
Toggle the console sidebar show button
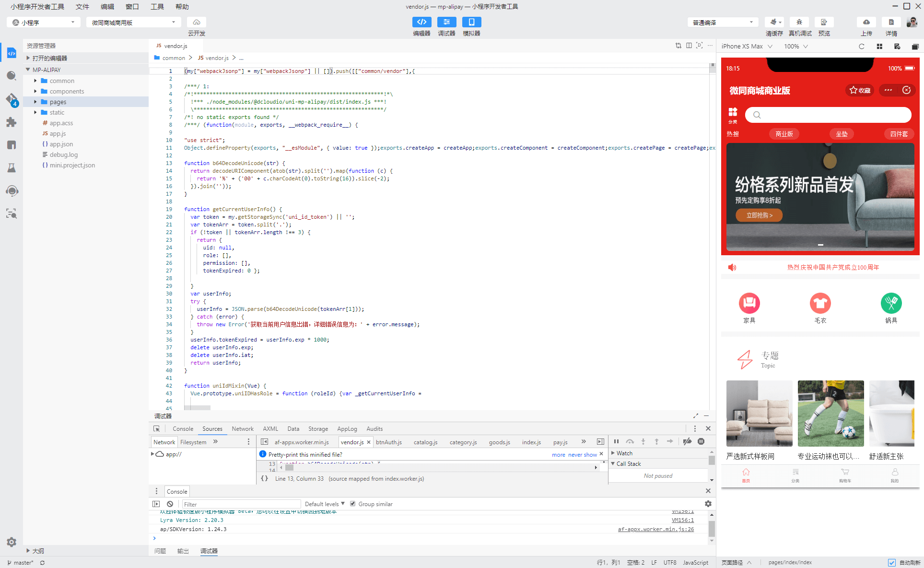(x=156, y=504)
